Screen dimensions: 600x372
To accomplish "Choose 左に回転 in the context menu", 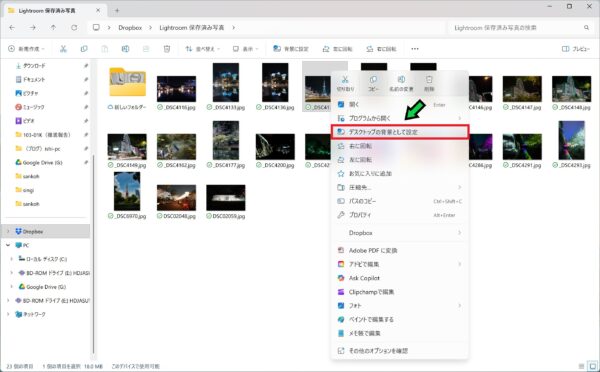I will [400, 160].
